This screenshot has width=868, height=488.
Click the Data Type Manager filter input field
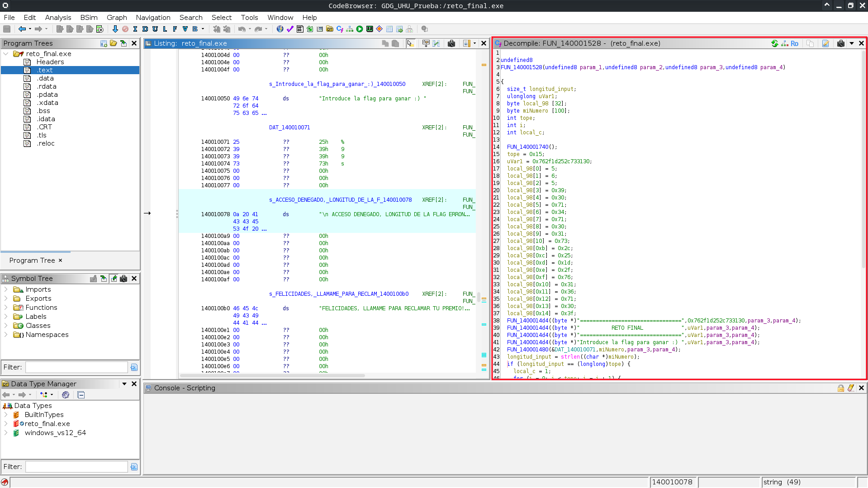pyautogui.click(x=76, y=467)
